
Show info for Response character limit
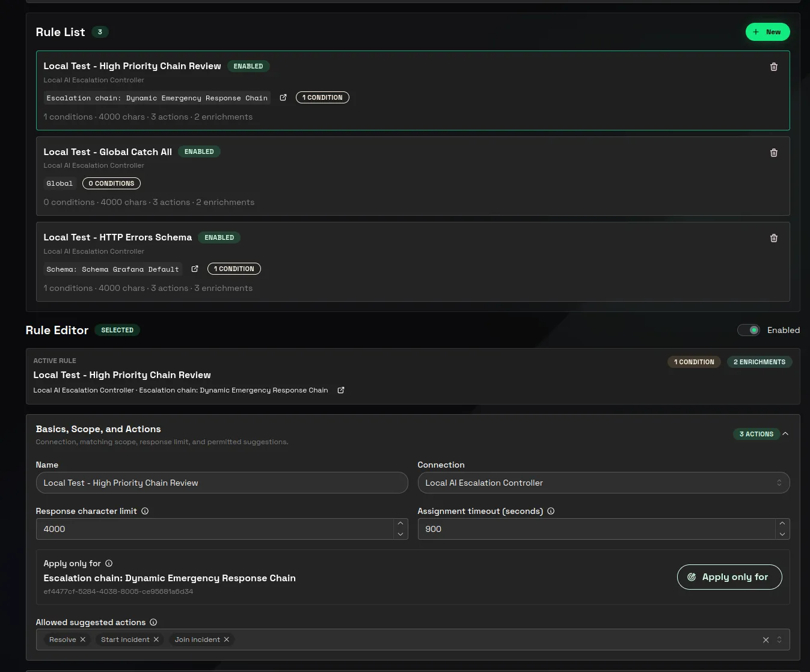pos(145,511)
